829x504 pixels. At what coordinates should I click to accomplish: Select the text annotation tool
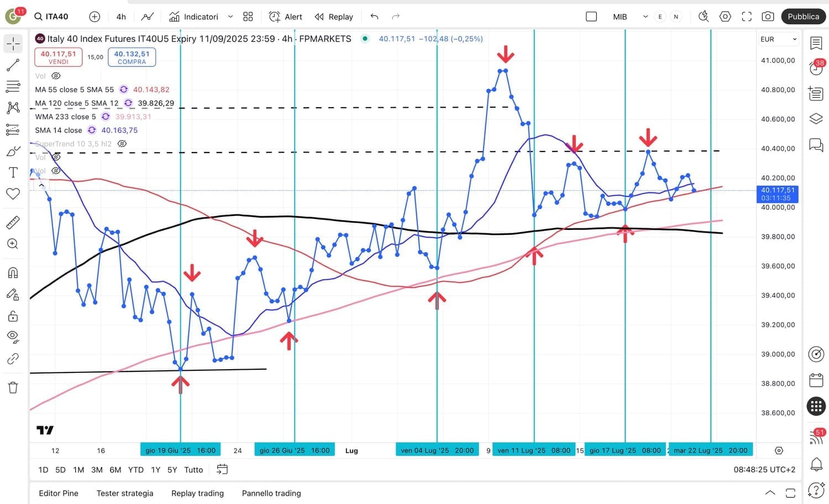point(13,172)
